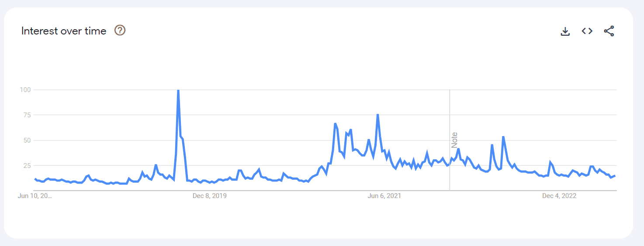This screenshot has width=644, height=246.
Task: Click the tallest peak reaching 100
Action: tap(178, 90)
